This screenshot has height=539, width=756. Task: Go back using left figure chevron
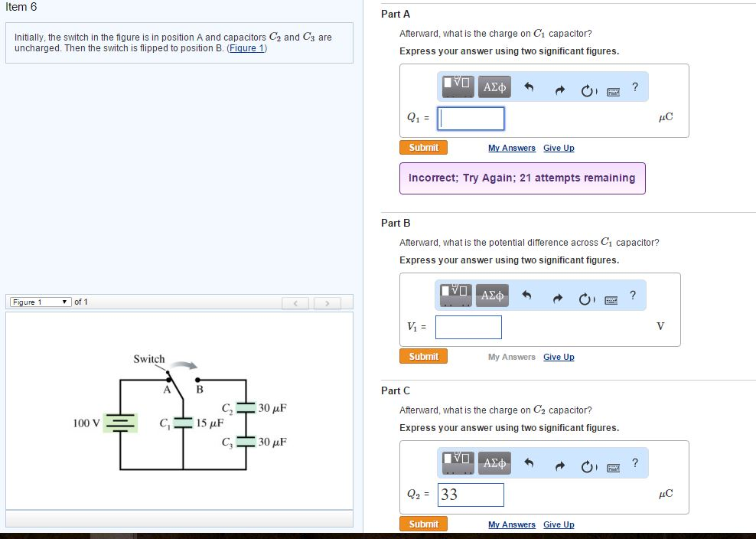point(295,302)
